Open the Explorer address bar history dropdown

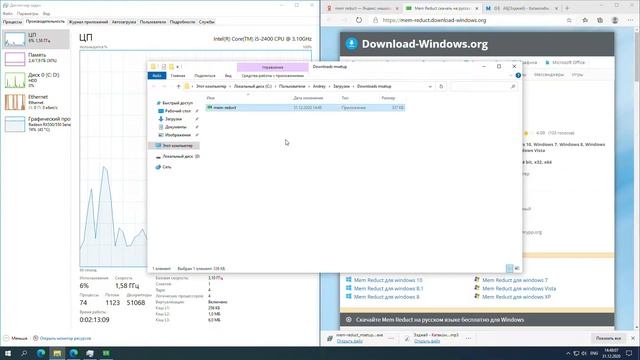point(430,87)
